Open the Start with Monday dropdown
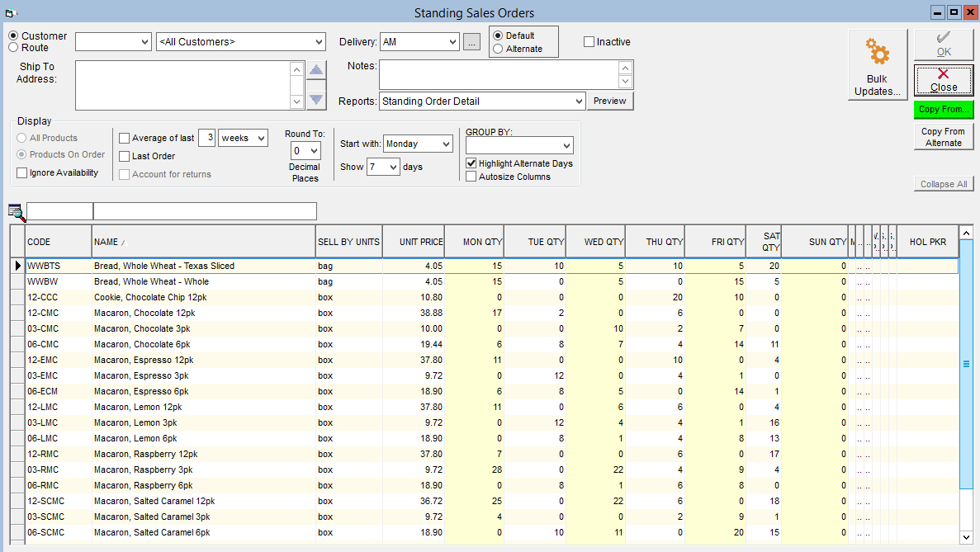980x552 pixels. (447, 144)
